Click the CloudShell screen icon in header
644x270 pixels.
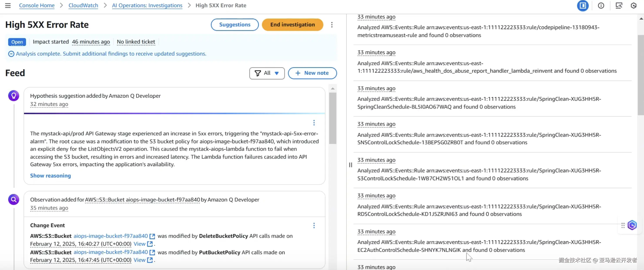click(x=619, y=5)
